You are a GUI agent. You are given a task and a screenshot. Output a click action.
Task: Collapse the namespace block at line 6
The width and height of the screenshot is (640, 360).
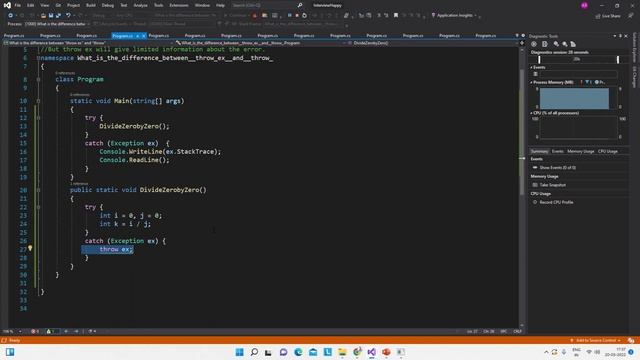coord(38,58)
